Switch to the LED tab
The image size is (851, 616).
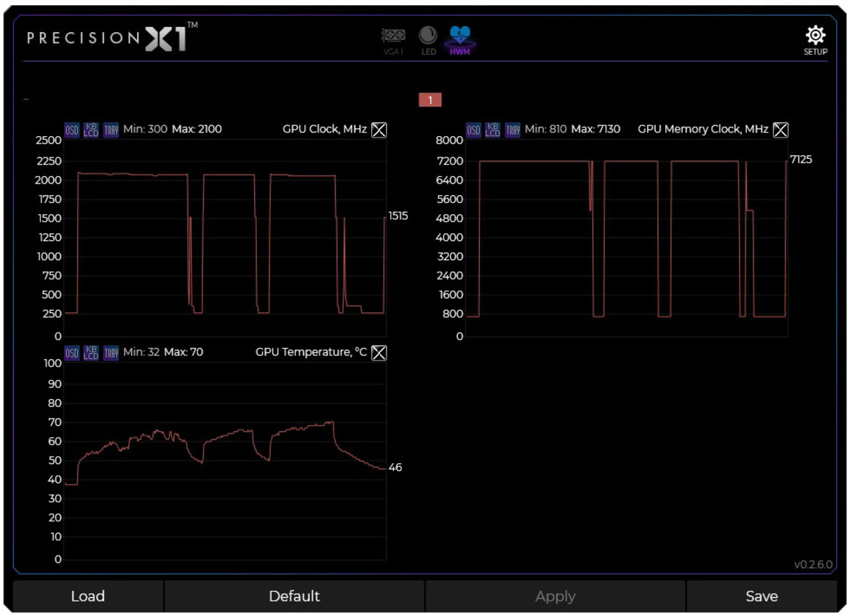[x=428, y=41]
